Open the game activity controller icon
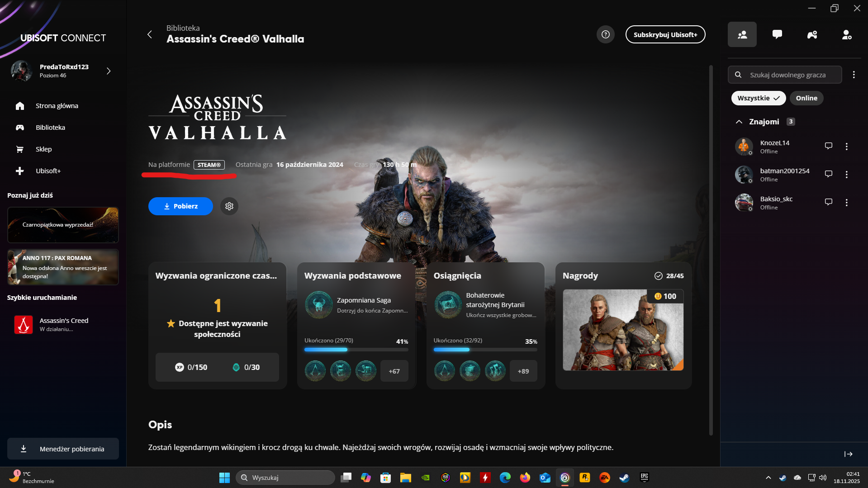This screenshot has width=868, height=488. 812,34
